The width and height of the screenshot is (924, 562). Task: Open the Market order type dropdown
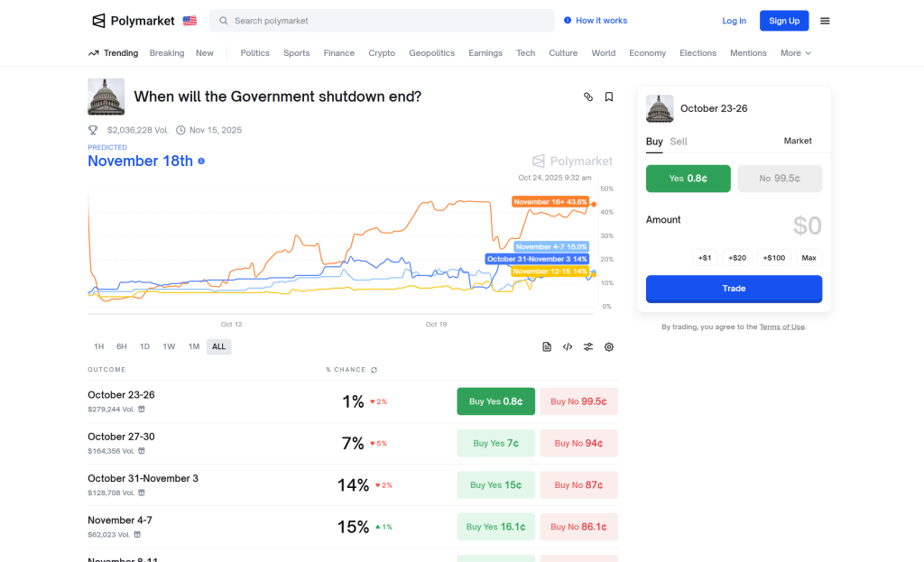pyautogui.click(x=798, y=141)
